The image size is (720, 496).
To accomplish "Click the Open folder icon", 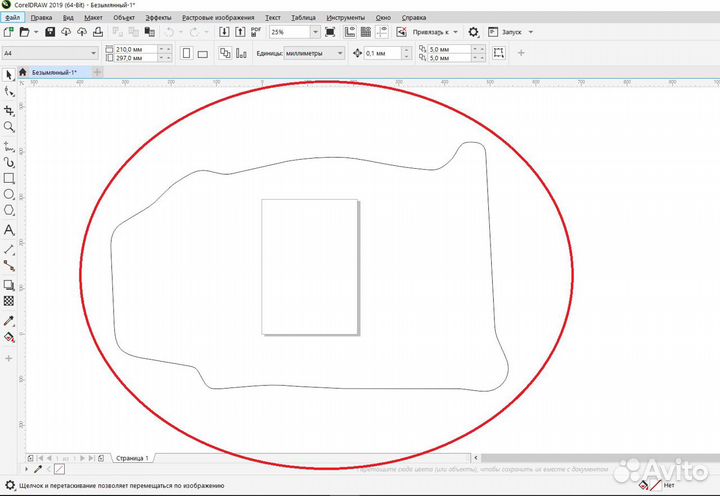I will click(24, 32).
